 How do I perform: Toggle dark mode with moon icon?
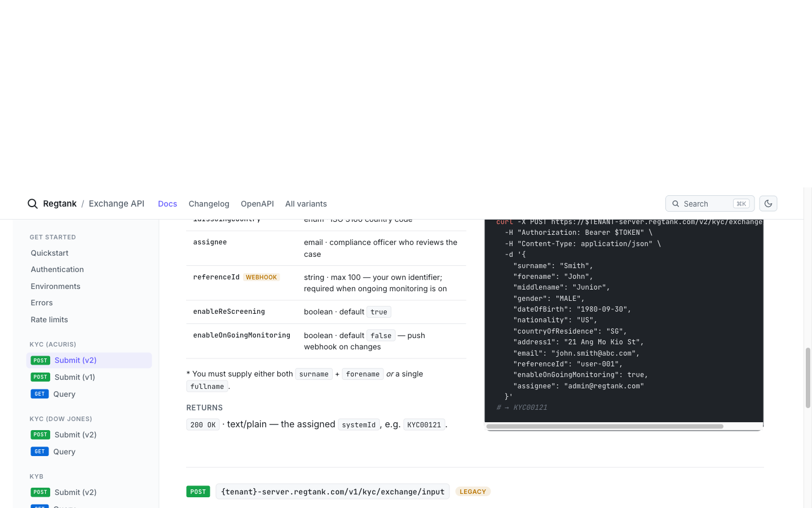pyautogui.click(x=768, y=204)
